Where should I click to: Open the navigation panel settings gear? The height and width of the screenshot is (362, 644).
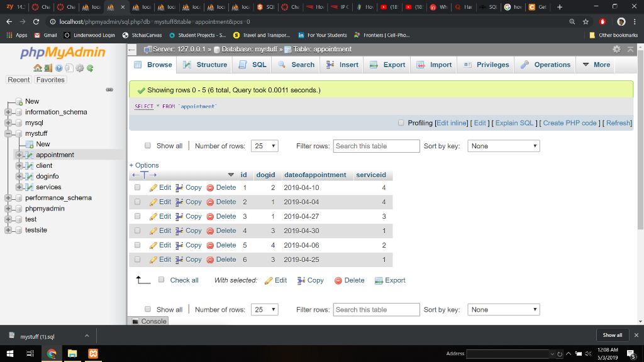(x=80, y=68)
